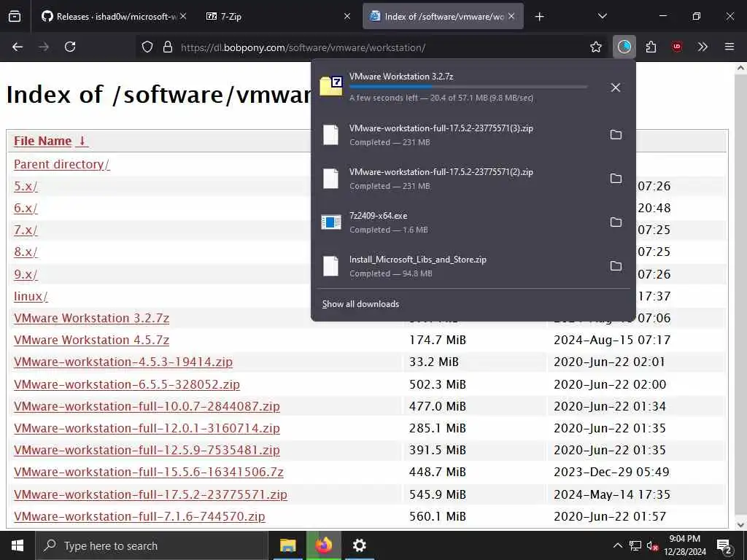Open Firefox View icon in tab bar
The image size is (747, 560).
click(x=15, y=17)
